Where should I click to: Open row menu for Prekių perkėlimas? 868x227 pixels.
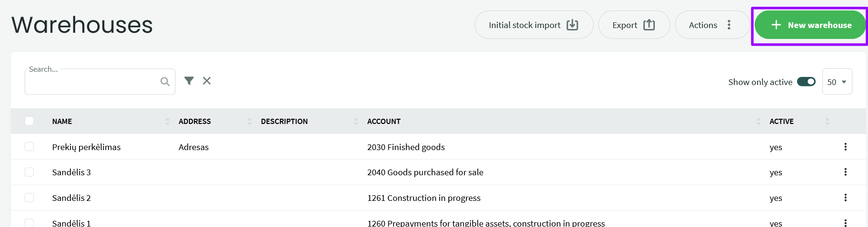[845, 147]
